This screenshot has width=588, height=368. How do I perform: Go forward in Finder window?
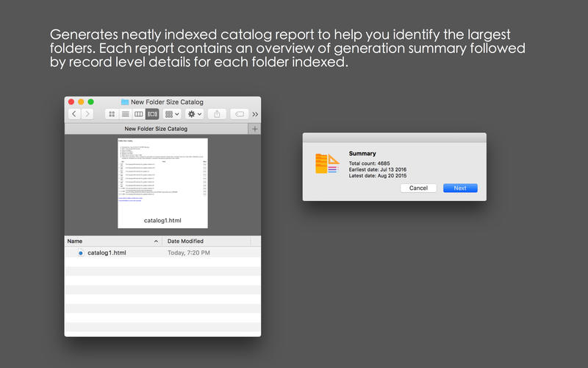[87, 114]
